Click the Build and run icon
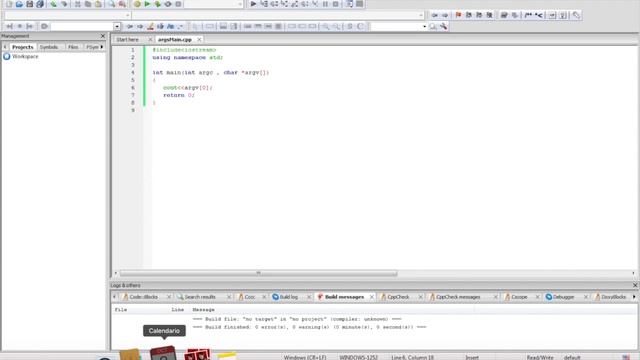This screenshot has height=360, width=640. pos(158,4)
